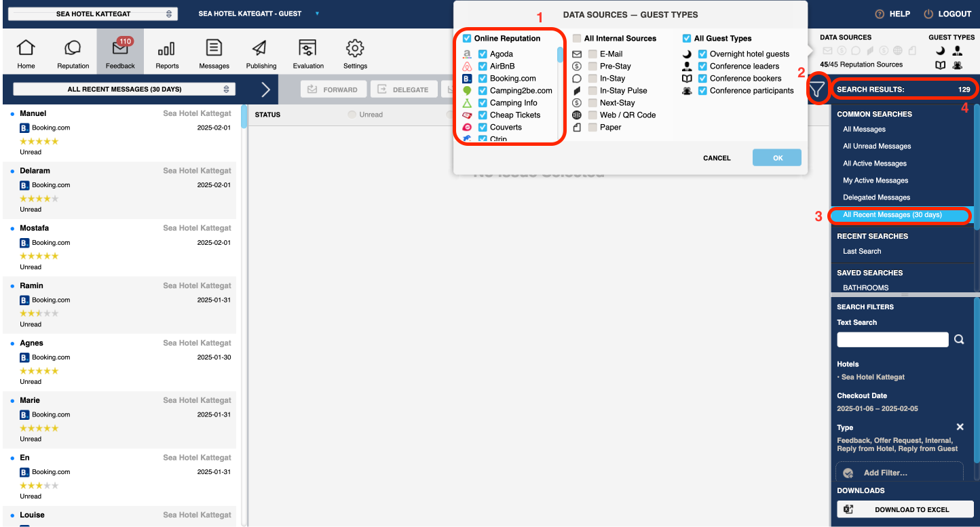Open the BATHROOMS saved search

click(x=865, y=288)
